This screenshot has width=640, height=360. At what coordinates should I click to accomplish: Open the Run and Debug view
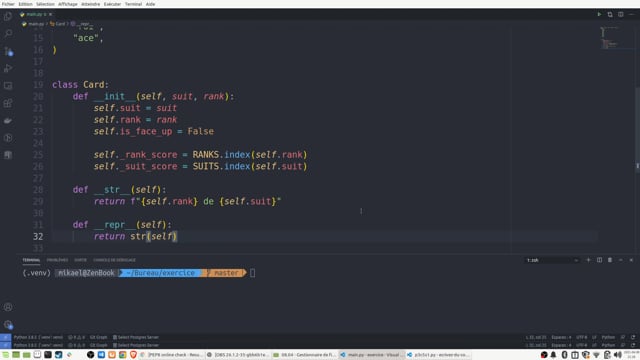(8, 68)
